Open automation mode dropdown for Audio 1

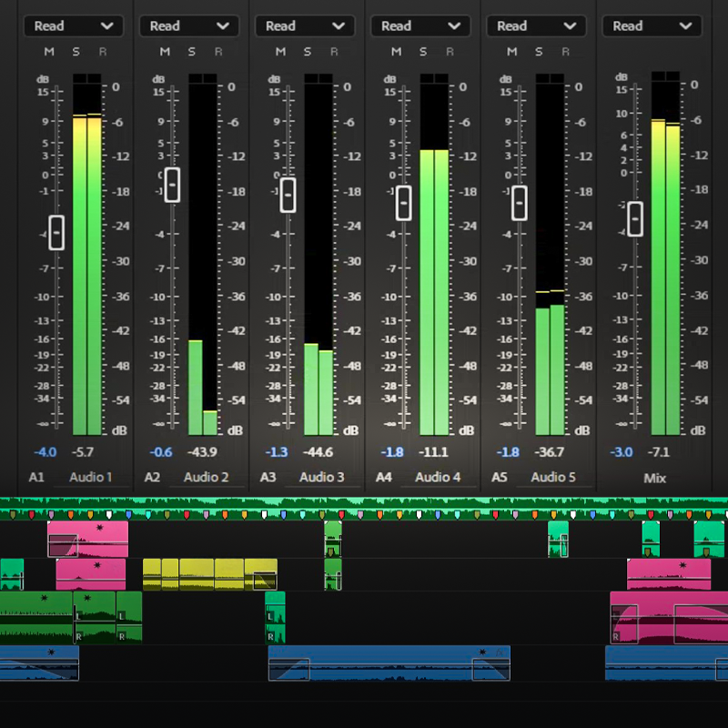73,25
